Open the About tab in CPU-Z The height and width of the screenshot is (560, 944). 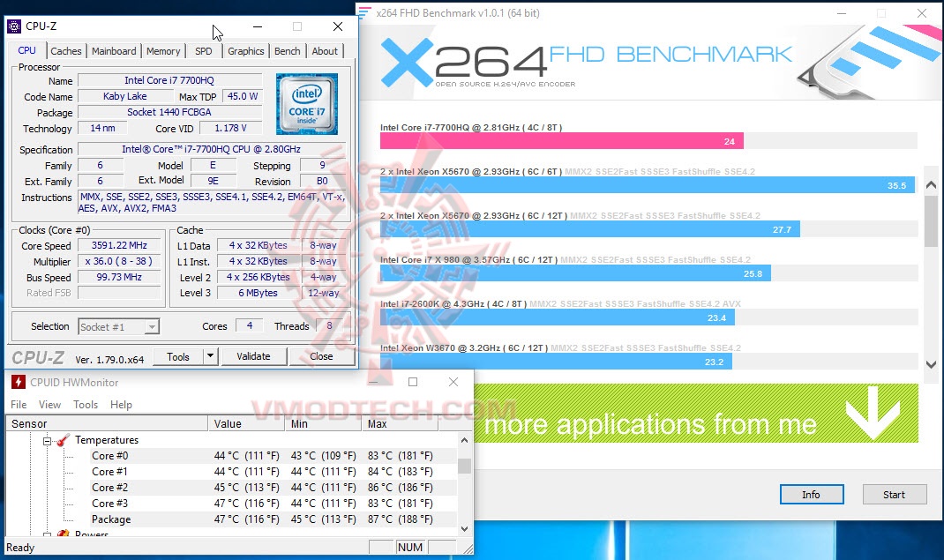point(325,51)
